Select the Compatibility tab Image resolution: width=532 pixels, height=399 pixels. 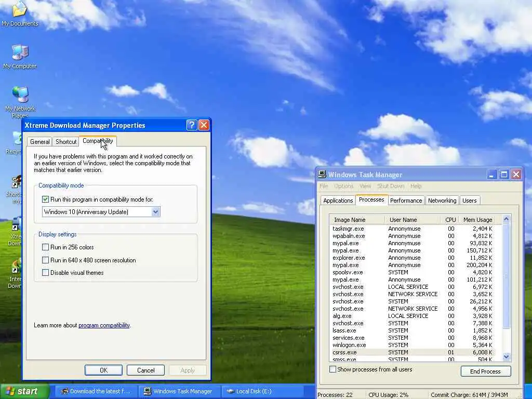[x=98, y=141]
